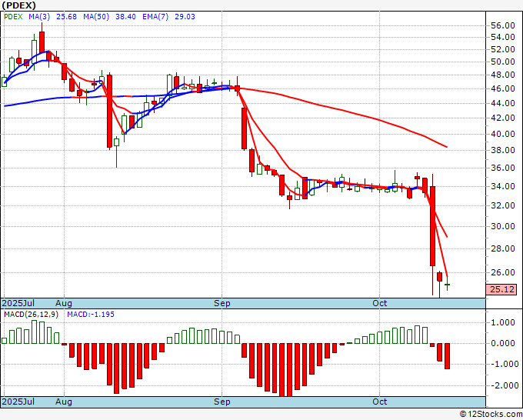Select the MACD:-1.195 reading
Viewport: 523px width, 420px height.
point(91,315)
